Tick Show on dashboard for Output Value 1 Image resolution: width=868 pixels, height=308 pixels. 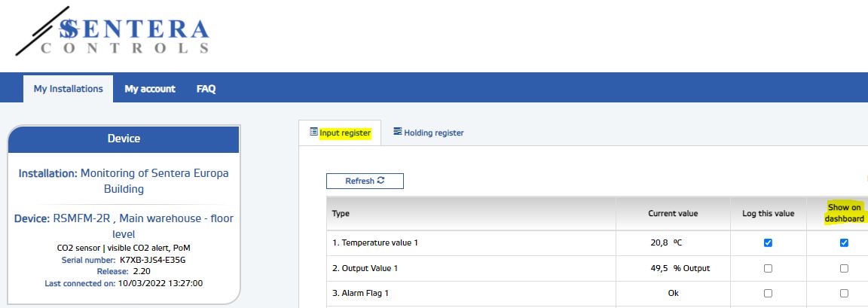(x=844, y=268)
